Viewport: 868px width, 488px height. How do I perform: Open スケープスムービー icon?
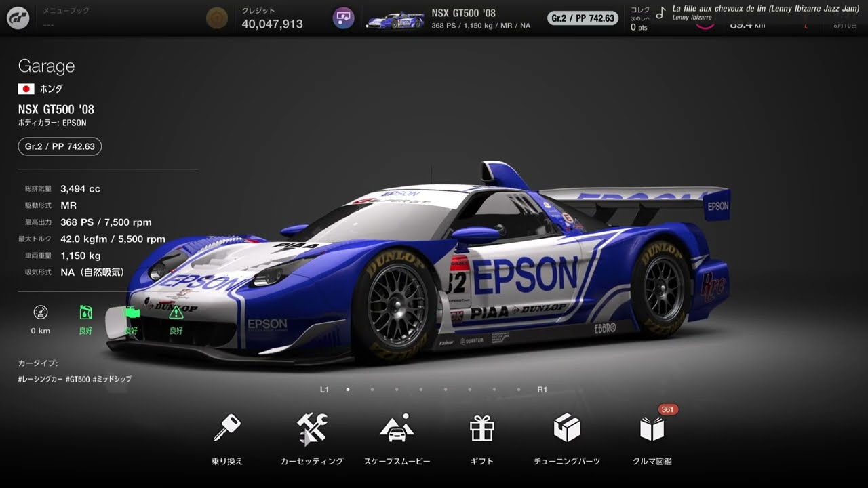(x=397, y=428)
